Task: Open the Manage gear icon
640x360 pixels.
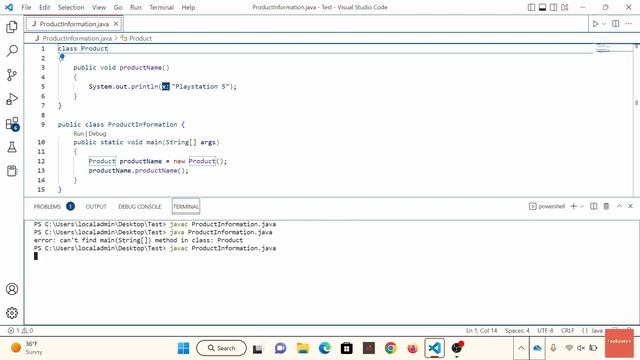Action: coord(12,313)
